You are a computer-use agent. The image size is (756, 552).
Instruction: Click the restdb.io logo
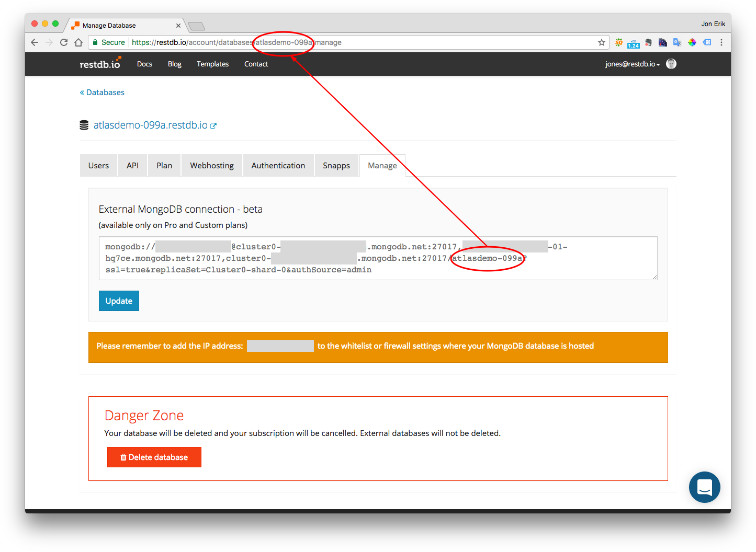pyautogui.click(x=100, y=63)
